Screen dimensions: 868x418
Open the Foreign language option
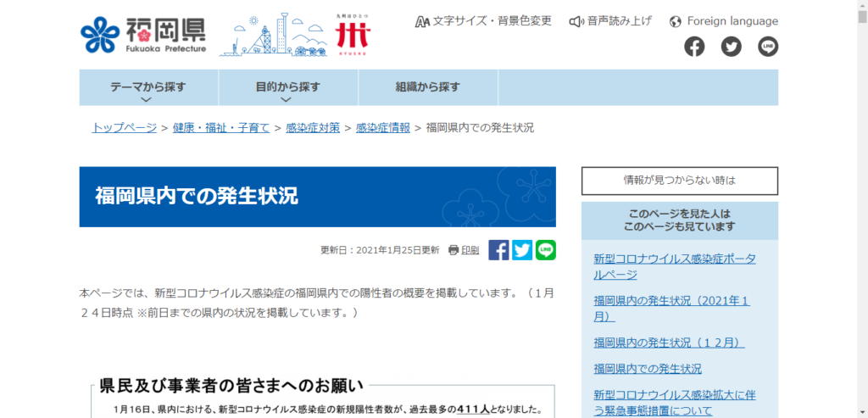723,21
